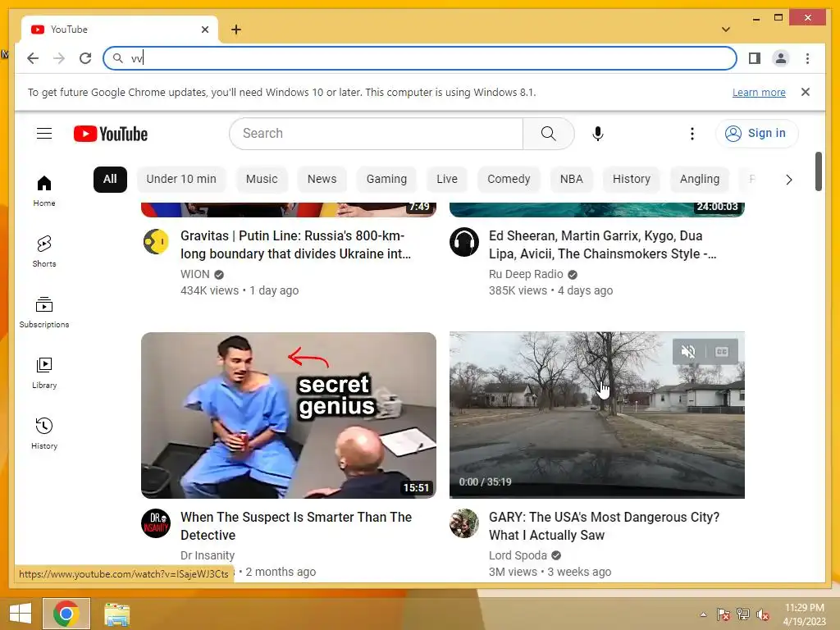Click Dr Insanity channel avatar
The width and height of the screenshot is (840, 630).
point(156,523)
